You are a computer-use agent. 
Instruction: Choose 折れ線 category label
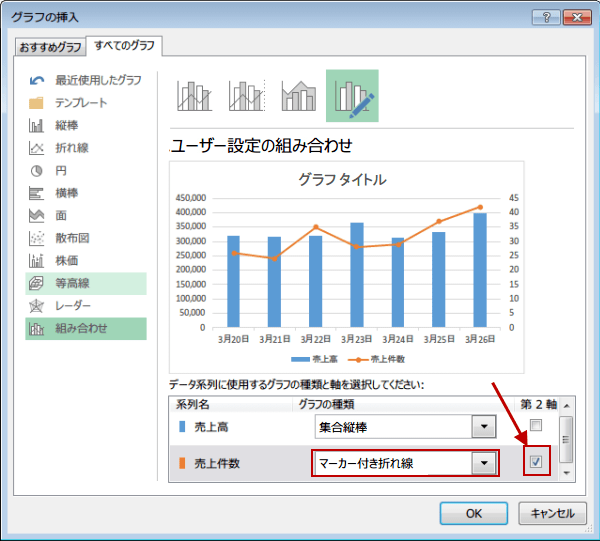click(72, 148)
